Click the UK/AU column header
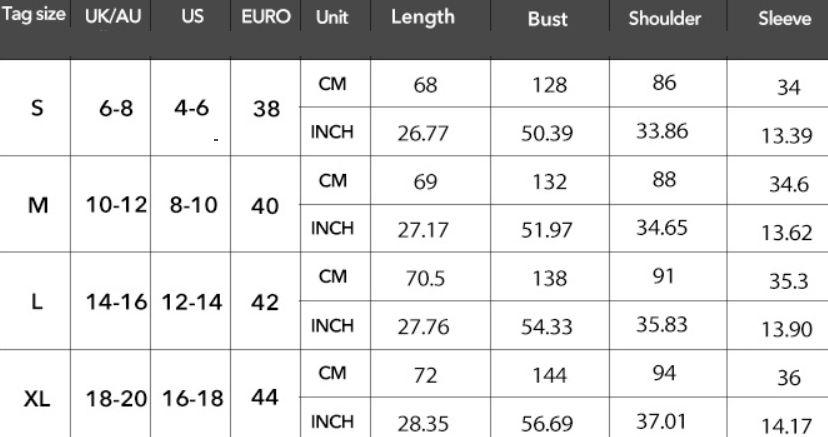 pos(111,20)
